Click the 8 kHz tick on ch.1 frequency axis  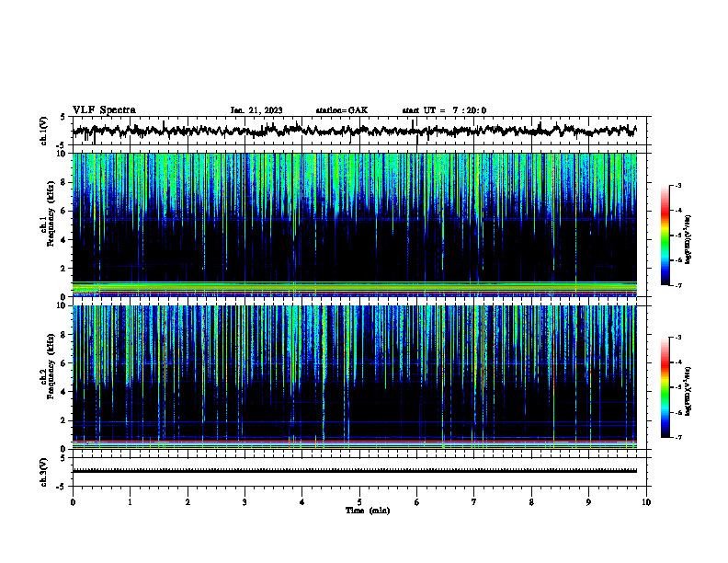64,182
